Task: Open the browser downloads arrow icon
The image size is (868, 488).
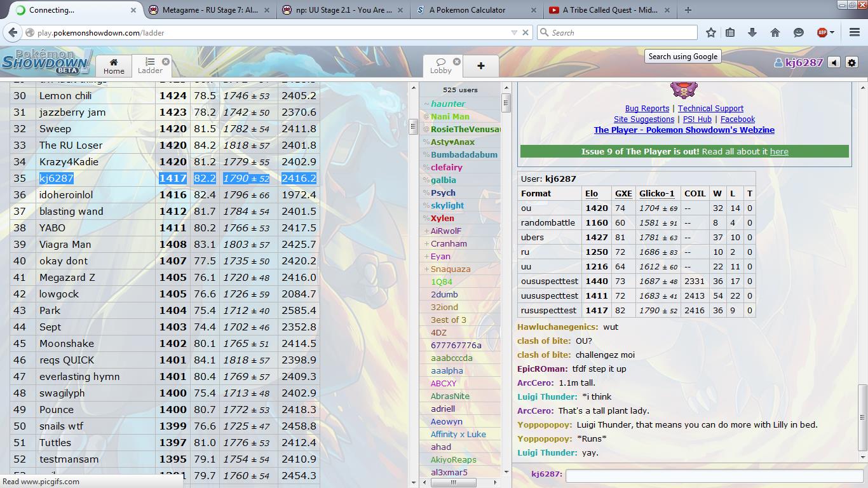Action: tap(752, 32)
